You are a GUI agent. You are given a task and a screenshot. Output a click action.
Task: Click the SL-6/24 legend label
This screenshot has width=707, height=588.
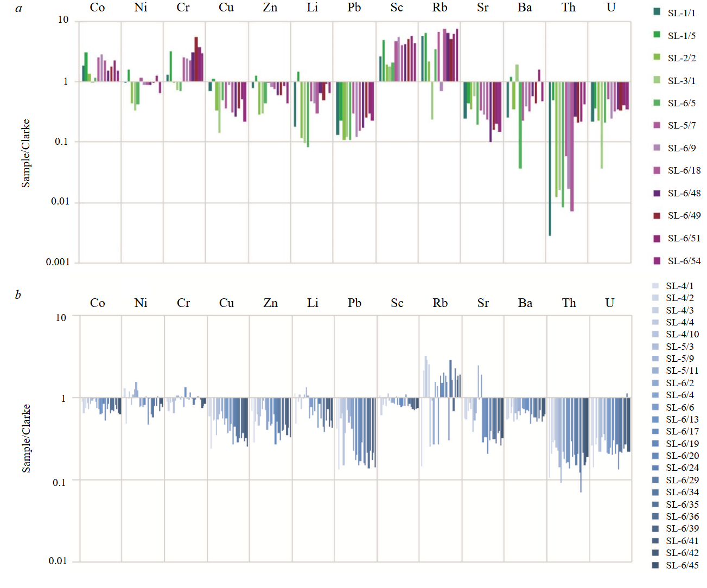[682, 468]
